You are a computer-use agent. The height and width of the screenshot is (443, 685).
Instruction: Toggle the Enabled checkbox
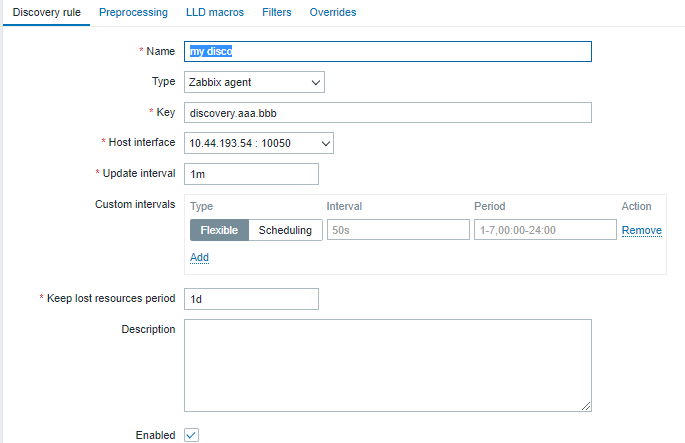coord(191,435)
